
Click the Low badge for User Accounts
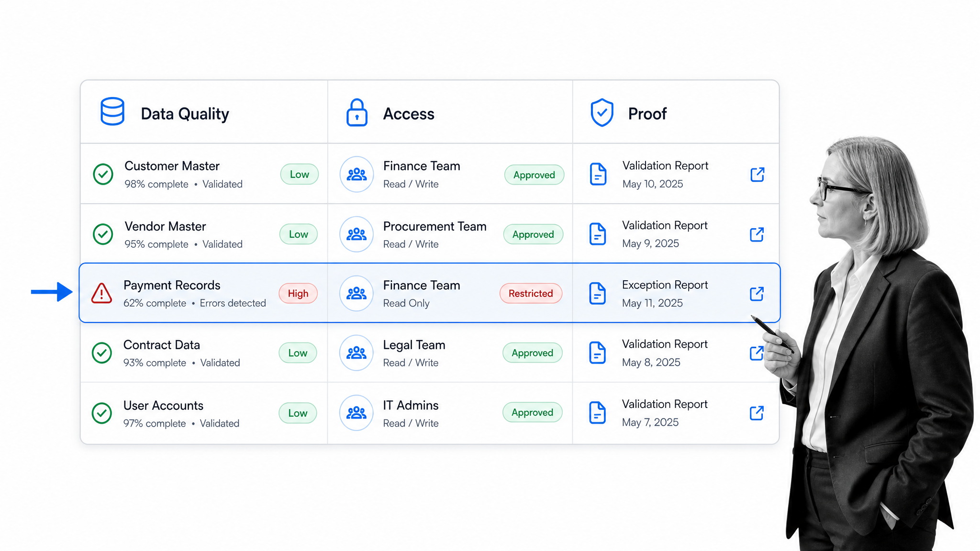298,413
